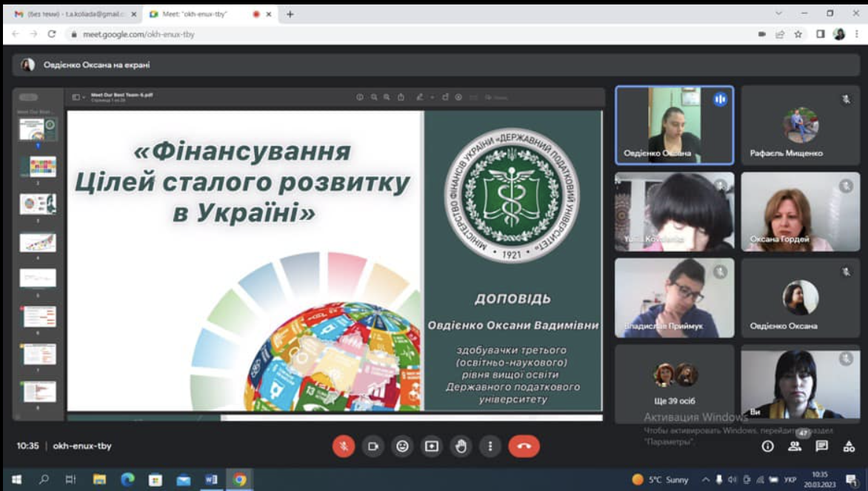The width and height of the screenshot is (868, 491).
Task: Toggle the browser side panel
Action: pyautogui.click(x=821, y=34)
